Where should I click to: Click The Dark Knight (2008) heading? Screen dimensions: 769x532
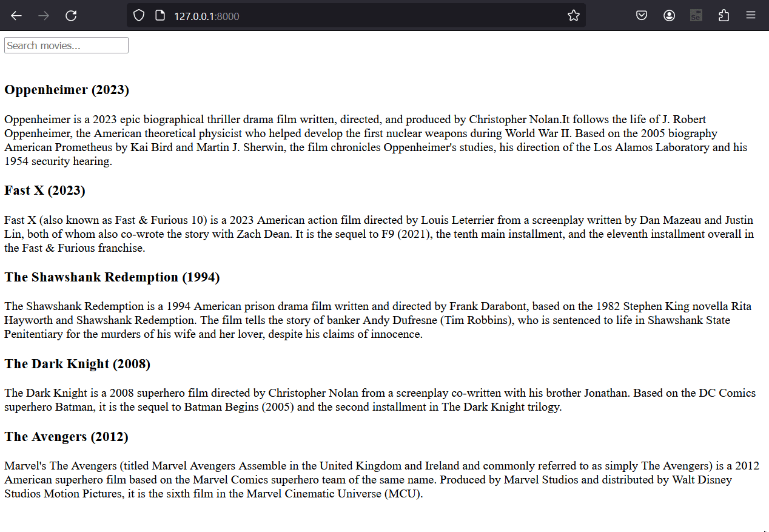point(77,364)
